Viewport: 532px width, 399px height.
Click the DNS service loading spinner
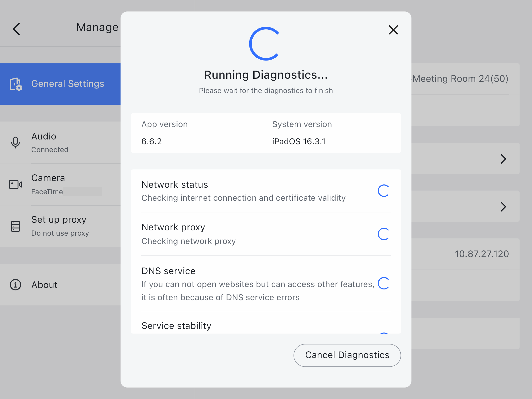[383, 284]
